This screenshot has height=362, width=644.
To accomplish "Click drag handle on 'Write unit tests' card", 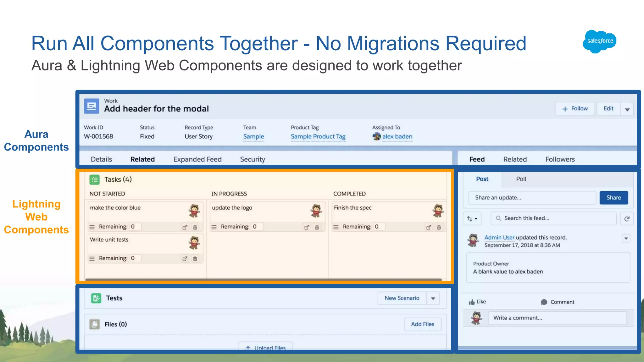I will 92,259.
